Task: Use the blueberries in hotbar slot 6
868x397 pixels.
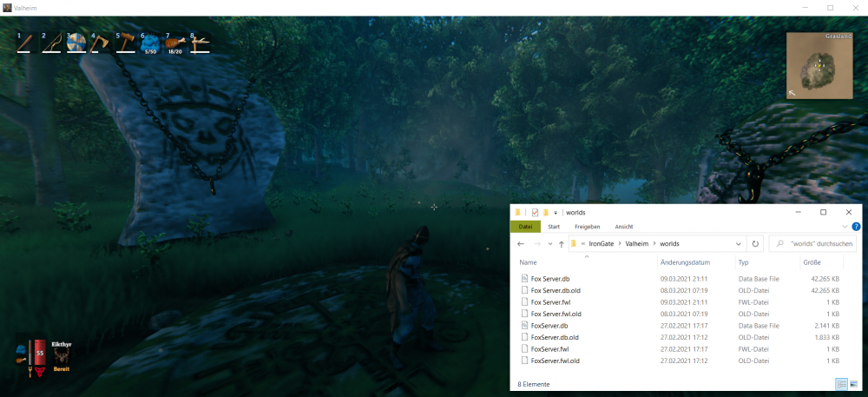Action: click(150, 42)
